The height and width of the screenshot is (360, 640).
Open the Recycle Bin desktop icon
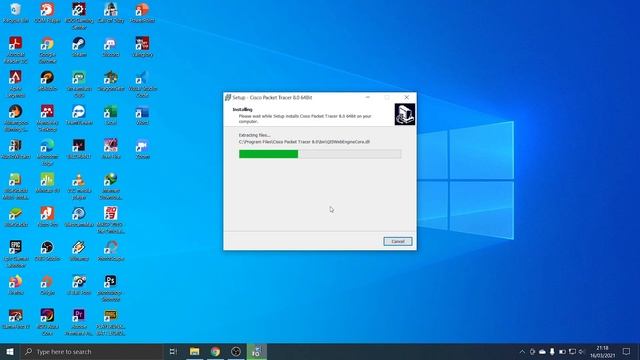16,13
